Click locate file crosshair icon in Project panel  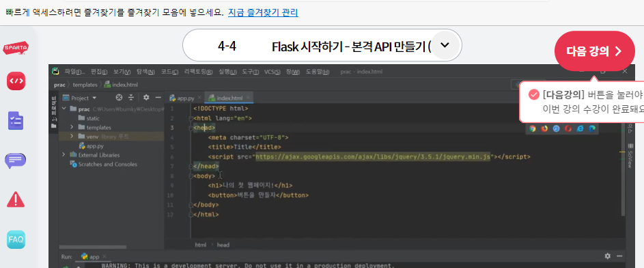tap(119, 98)
